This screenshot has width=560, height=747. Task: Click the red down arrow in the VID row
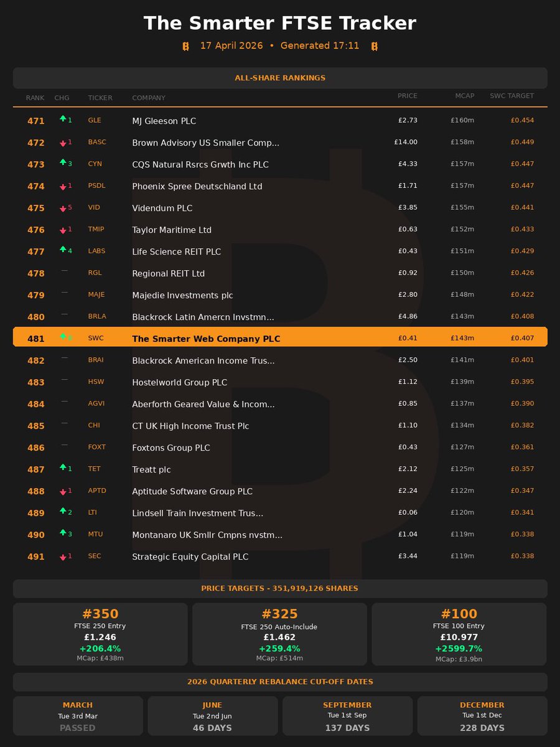click(63, 209)
